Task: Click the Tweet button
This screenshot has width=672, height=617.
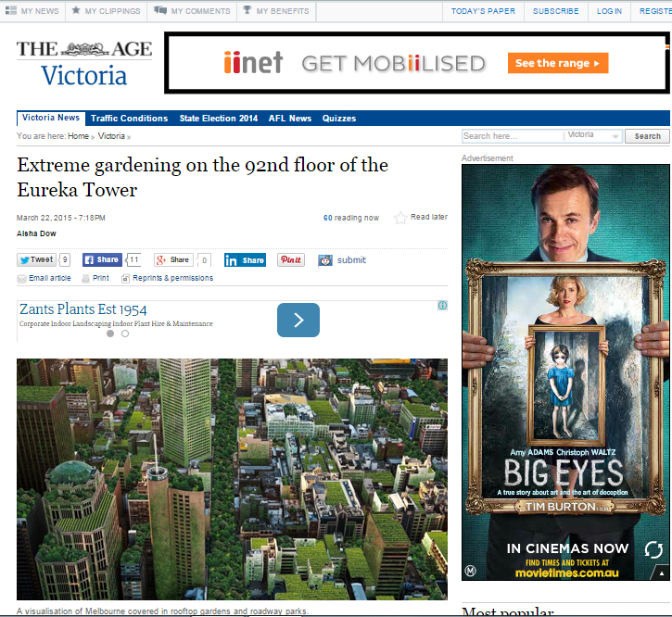Action: tap(36, 259)
